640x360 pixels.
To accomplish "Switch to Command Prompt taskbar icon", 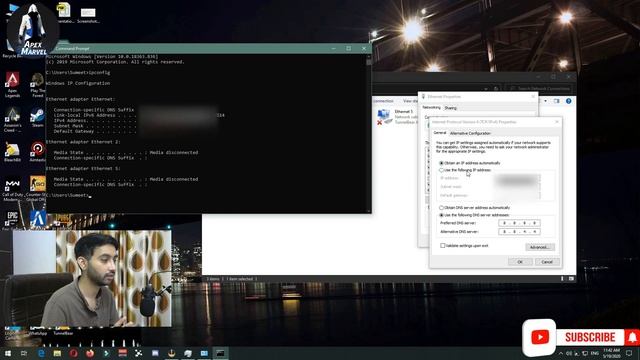I will tap(220, 353).
